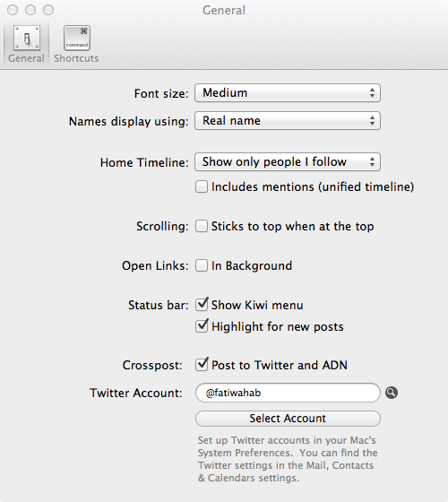Click the window close button

pyautogui.click(x=13, y=10)
